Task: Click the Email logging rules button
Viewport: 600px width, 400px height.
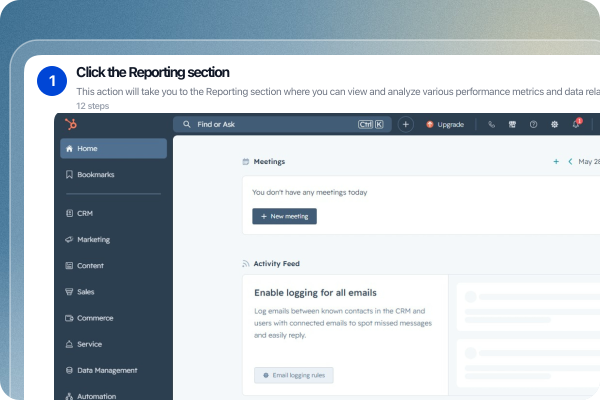Action: click(x=293, y=375)
